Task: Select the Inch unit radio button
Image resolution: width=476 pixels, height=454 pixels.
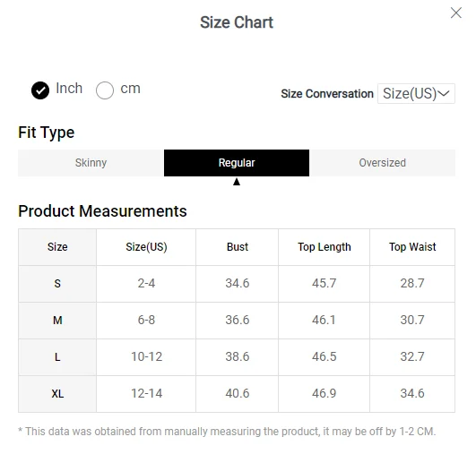Action: click(40, 90)
